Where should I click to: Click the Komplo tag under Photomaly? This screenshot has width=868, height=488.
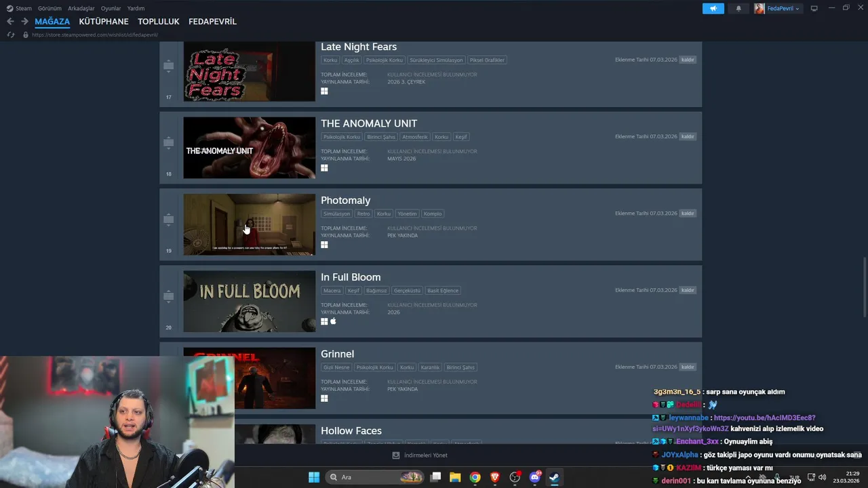[433, 213]
